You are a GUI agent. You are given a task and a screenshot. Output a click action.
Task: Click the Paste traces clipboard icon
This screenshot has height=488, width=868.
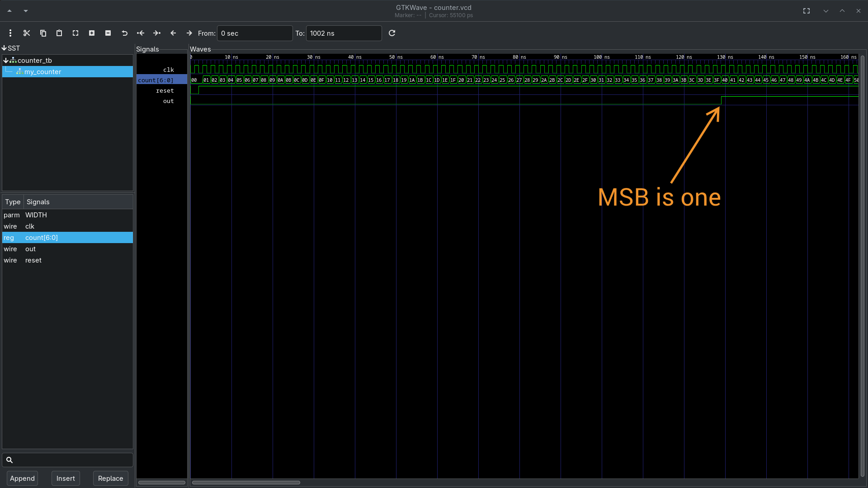(59, 33)
